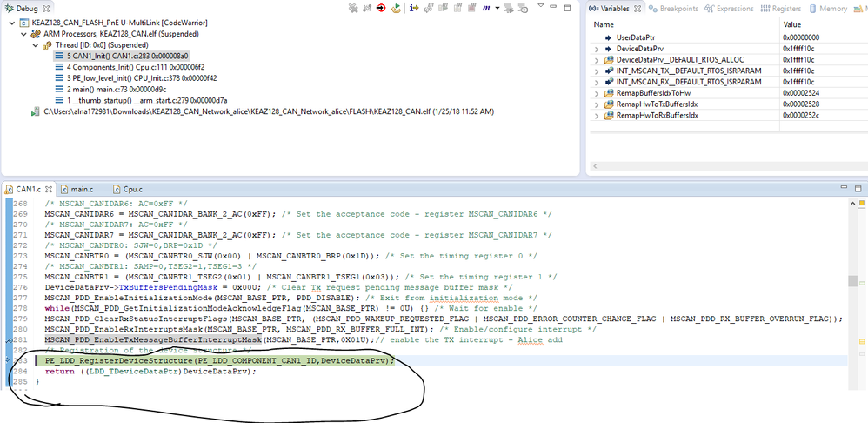Image resolution: width=868 pixels, height=423 pixels.
Task: Open the Debug view menu triangle
Action: [x=541, y=7]
